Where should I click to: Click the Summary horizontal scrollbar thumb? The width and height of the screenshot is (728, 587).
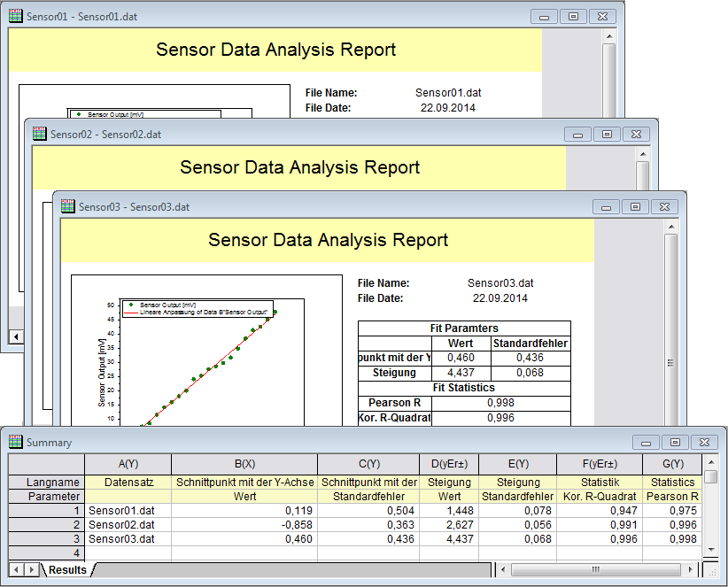[596, 569]
